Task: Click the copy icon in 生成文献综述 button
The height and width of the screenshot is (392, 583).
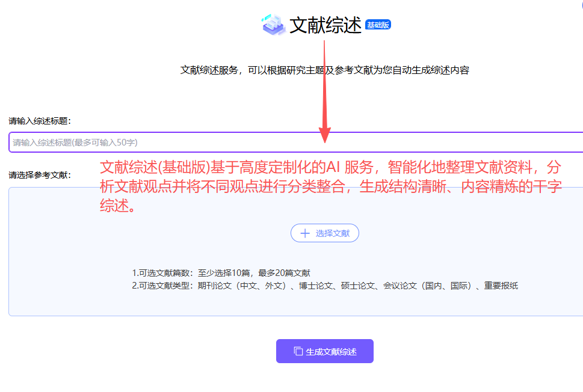Action: 298,351
